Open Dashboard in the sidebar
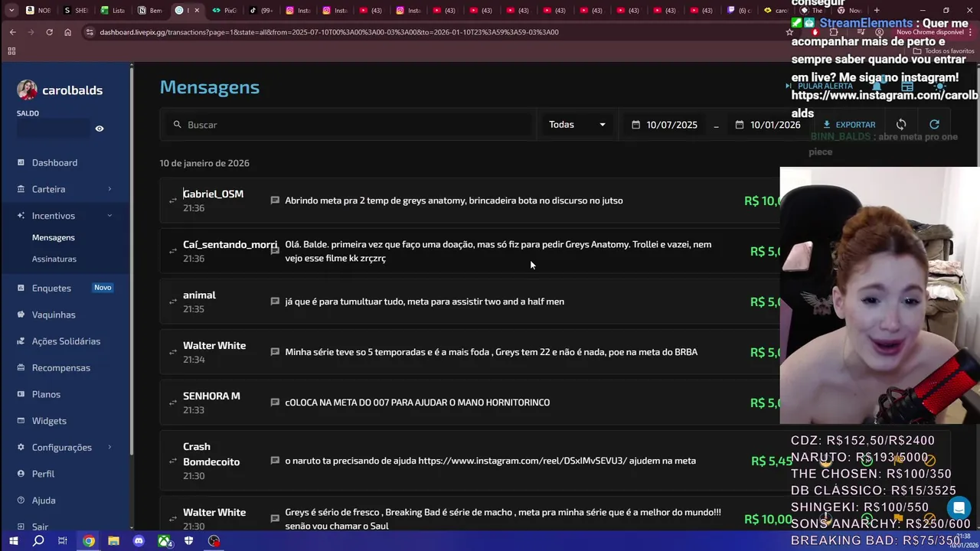 (54, 162)
